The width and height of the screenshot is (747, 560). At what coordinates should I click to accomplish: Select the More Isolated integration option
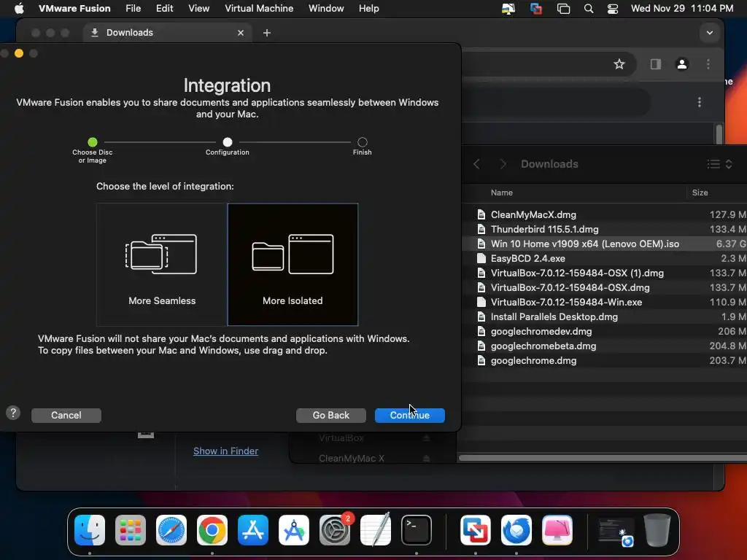point(293,264)
